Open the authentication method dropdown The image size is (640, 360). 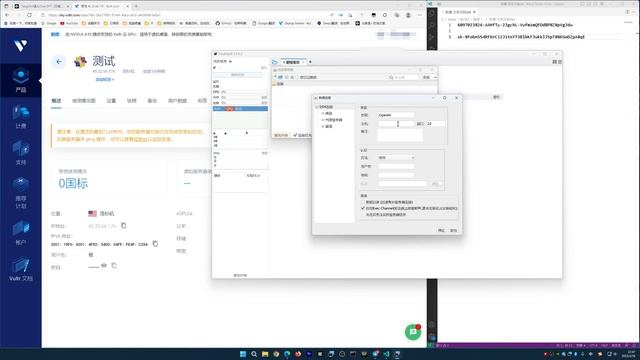[x=396, y=158]
